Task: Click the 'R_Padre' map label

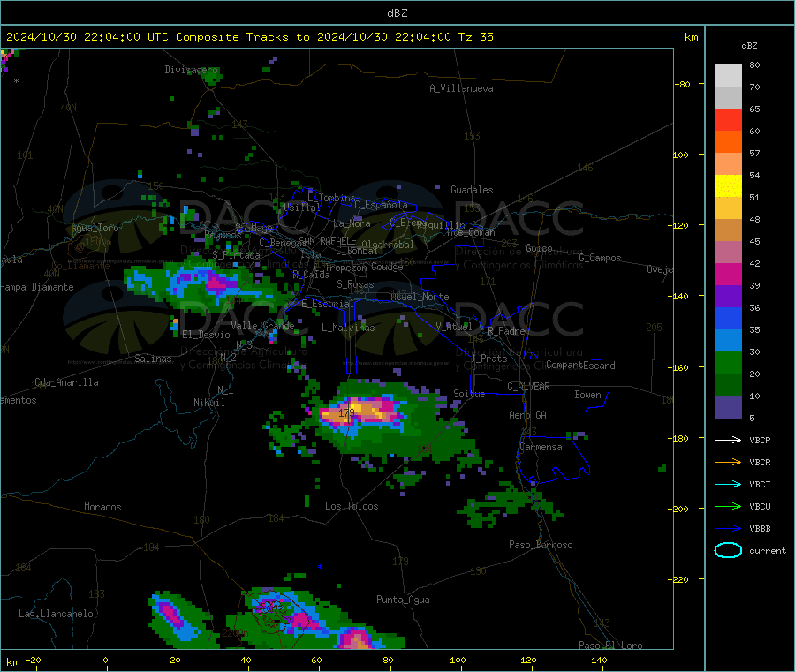Action: coord(506,331)
